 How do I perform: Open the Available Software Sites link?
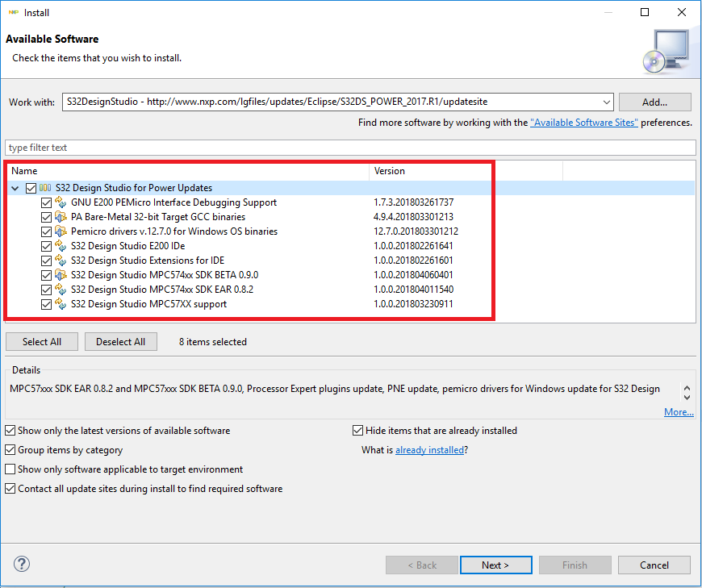coord(584,123)
